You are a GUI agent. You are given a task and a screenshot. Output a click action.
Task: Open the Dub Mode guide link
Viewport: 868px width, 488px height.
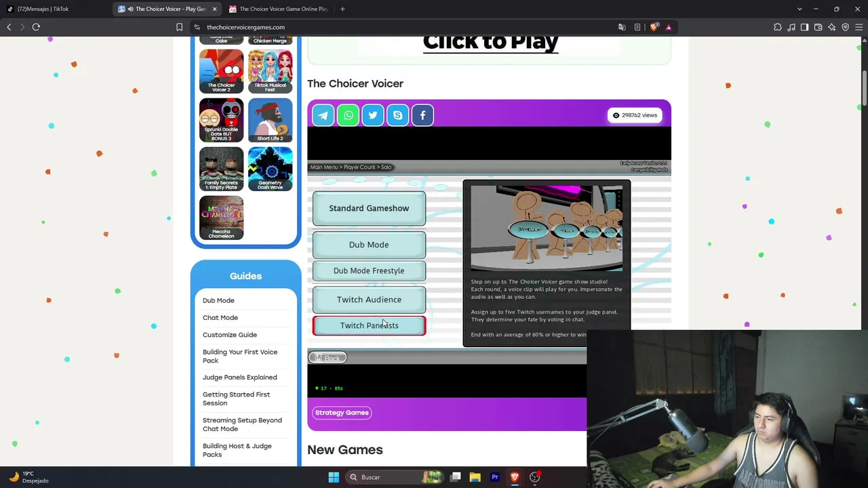click(x=218, y=300)
